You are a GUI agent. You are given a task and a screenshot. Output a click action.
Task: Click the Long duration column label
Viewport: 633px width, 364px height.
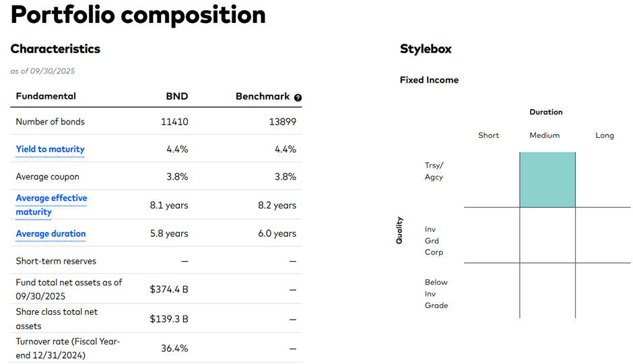(604, 135)
